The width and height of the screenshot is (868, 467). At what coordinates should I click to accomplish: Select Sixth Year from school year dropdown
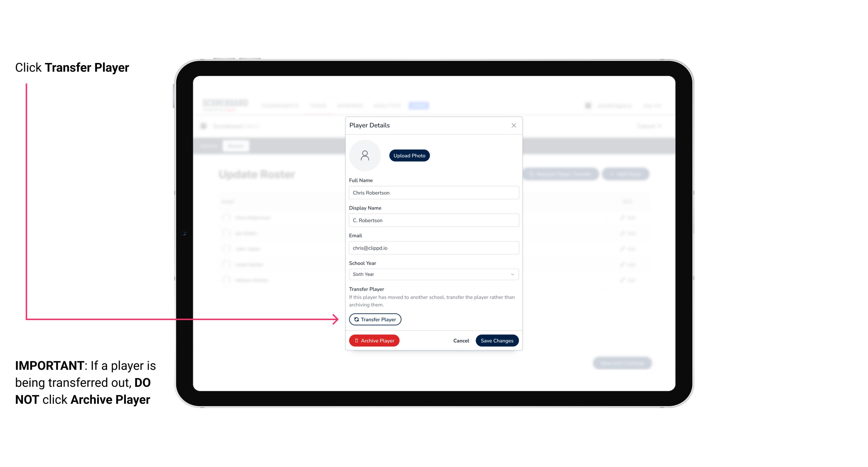tap(433, 274)
